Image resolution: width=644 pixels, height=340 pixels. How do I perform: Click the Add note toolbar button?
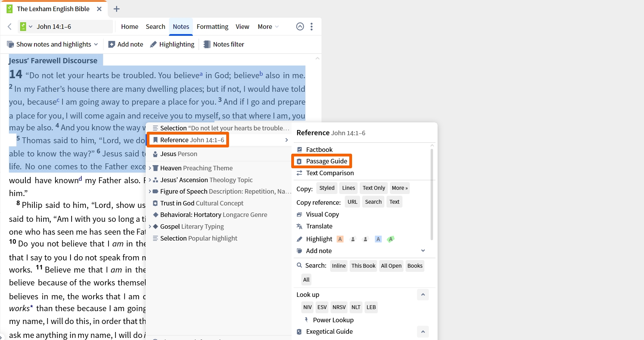click(126, 44)
